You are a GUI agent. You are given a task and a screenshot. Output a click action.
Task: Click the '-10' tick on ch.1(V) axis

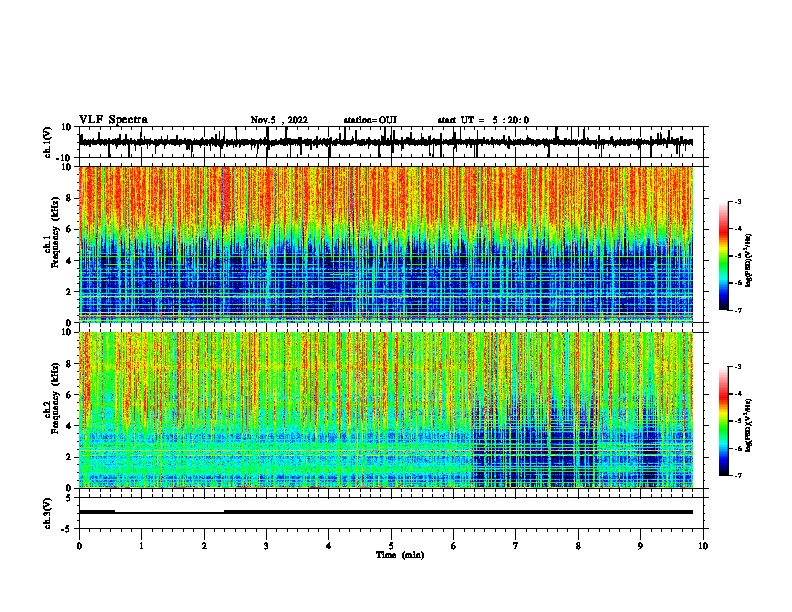point(65,158)
